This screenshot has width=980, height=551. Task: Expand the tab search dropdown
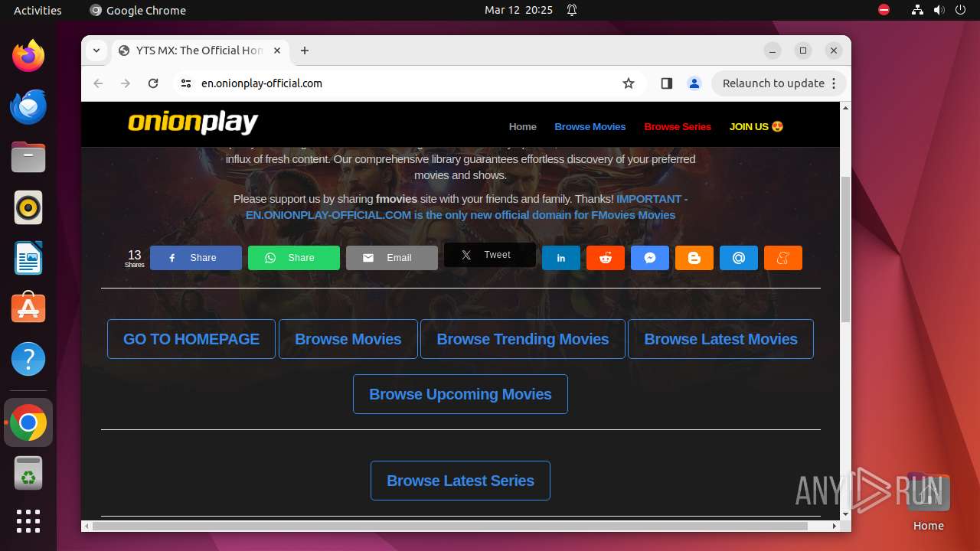(96, 51)
